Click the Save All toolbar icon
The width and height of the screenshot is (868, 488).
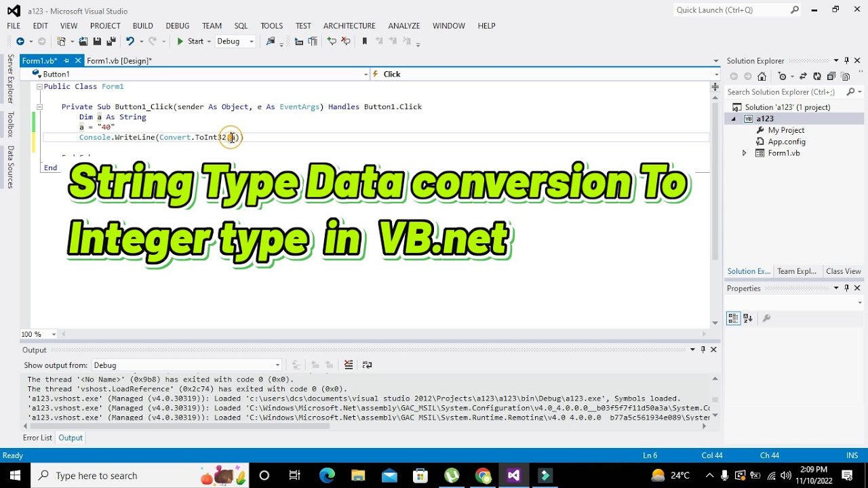coord(111,41)
